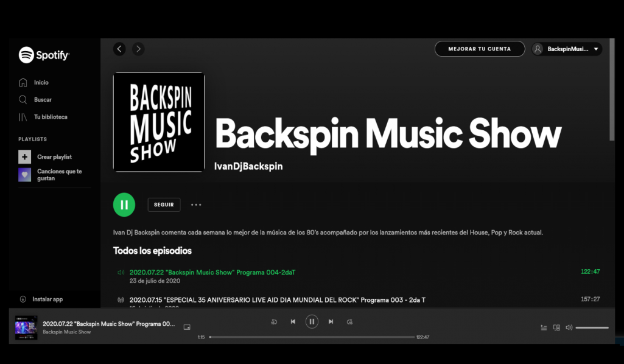Select the Live Aid Programa 003 episode

[278, 300]
